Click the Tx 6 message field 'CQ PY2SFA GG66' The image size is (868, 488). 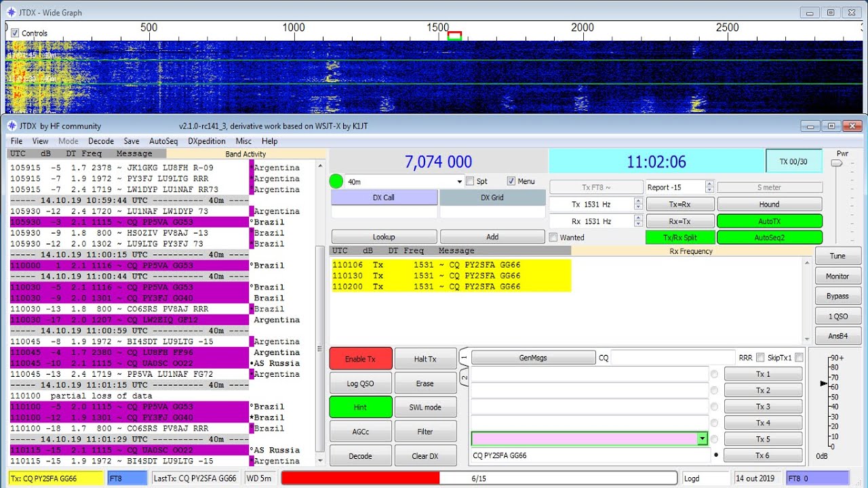[590, 455]
